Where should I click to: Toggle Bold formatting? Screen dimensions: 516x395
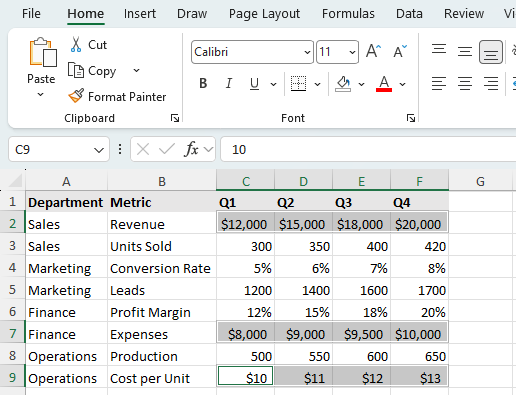[x=203, y=83]
